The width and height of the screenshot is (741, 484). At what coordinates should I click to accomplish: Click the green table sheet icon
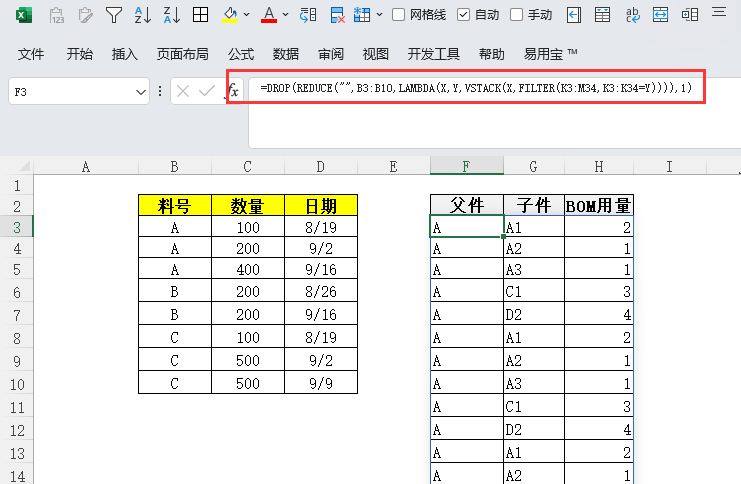tap(603, 15)
